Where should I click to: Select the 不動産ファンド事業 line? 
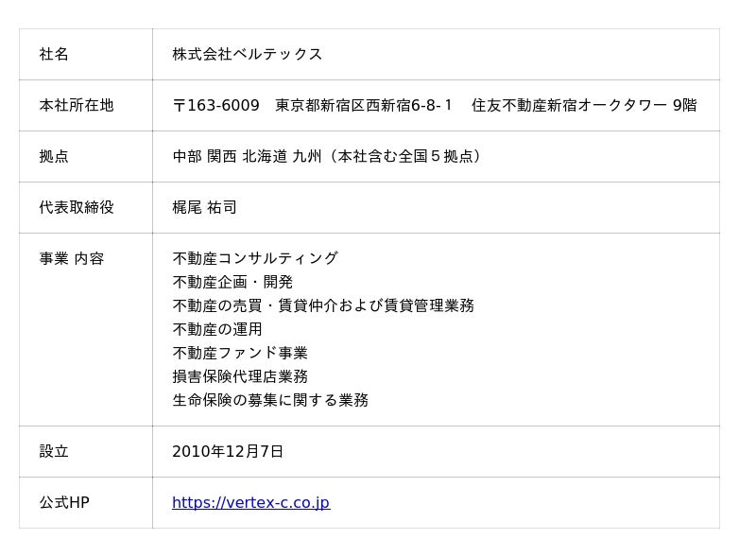[240, 353]
